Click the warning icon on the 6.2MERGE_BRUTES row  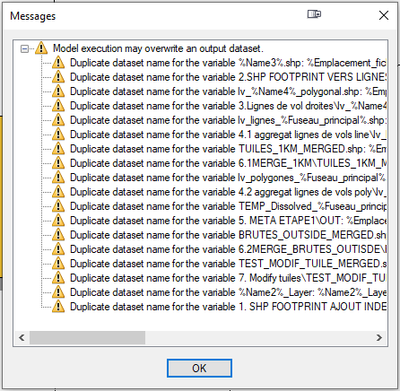click(58, 249)
